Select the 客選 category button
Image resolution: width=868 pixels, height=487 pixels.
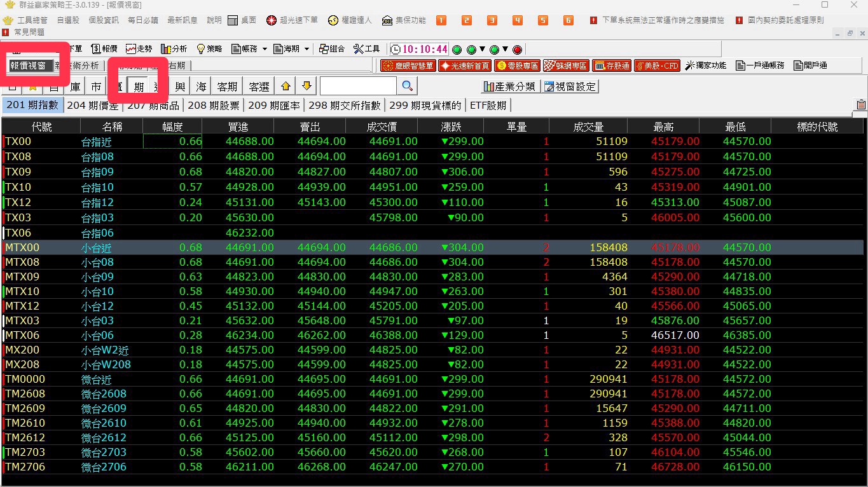pyautogui.click(x=259, y=87)
